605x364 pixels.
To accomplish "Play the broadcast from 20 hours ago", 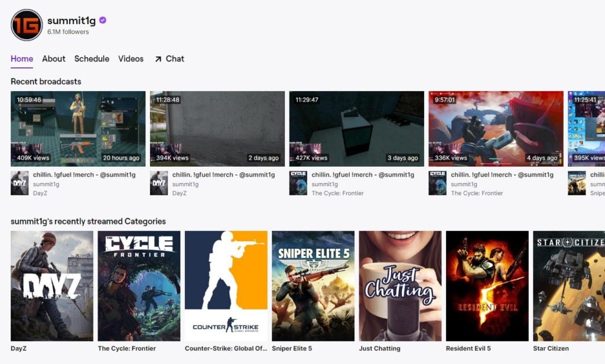I will (78, 129).
